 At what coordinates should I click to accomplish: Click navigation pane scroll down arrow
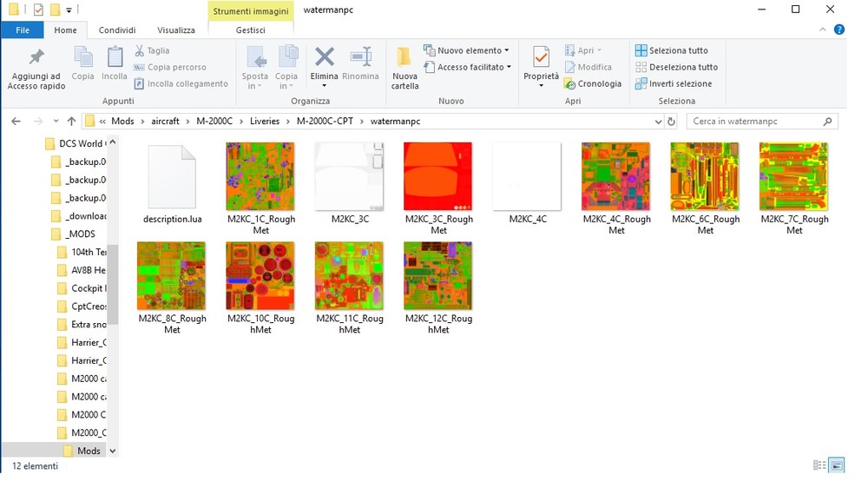(x=113, y=451)
